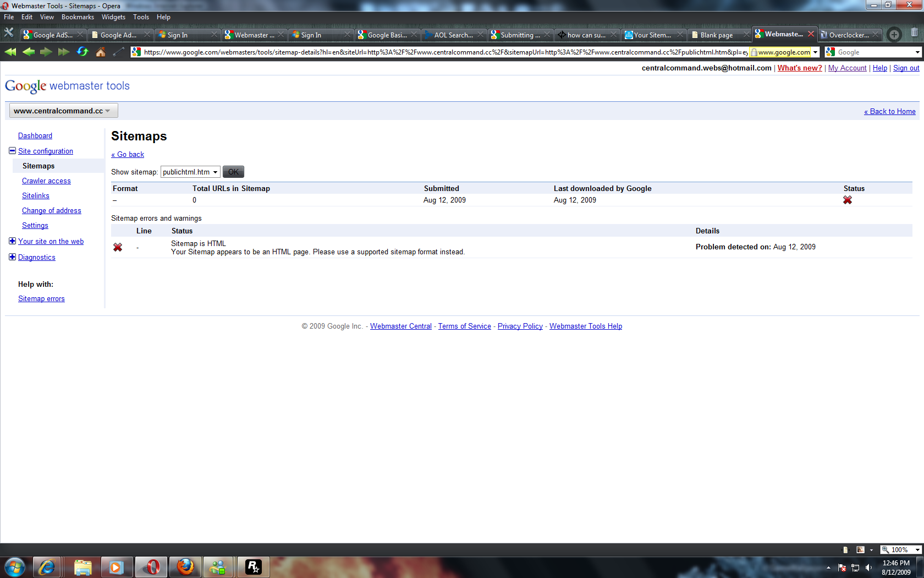
Task: Click the Google search engine icon in search box
Action: click(x=831, y=52)
